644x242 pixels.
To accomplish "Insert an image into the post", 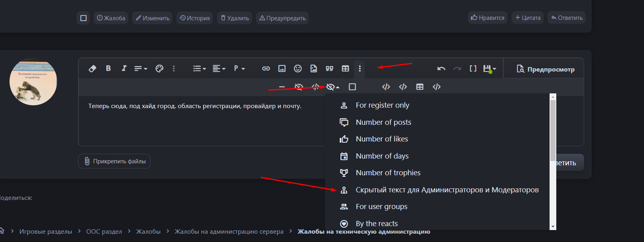I will click(x=282, y=68).
